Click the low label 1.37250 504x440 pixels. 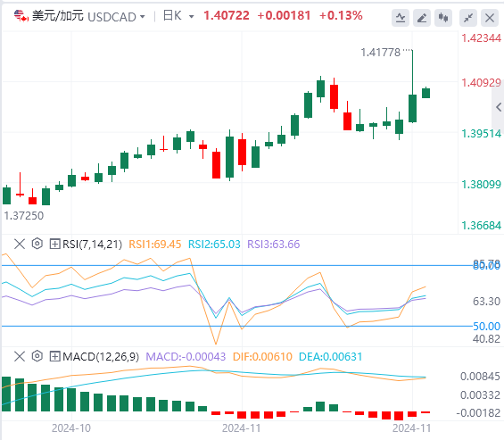pyautogui.click(x=24, y=216)
